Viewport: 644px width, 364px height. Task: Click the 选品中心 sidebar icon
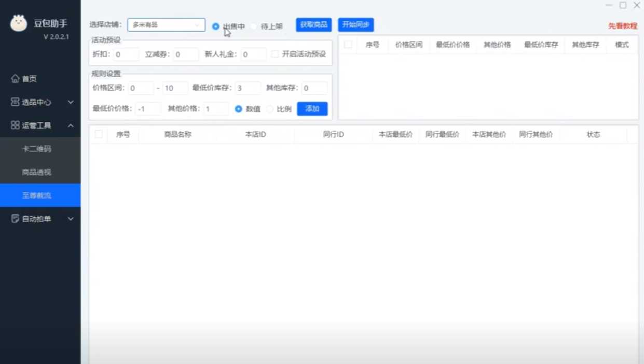(15, 102)
